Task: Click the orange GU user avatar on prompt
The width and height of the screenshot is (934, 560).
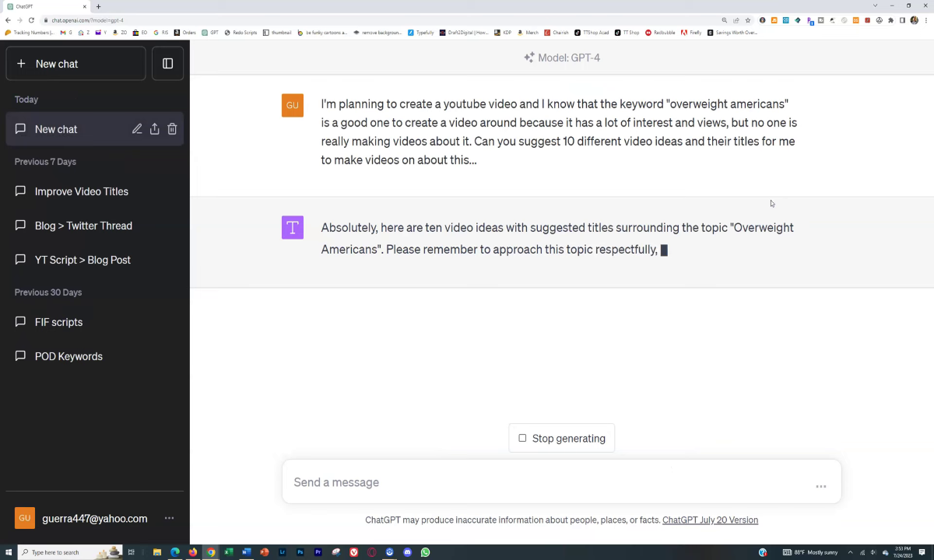Action: pos(293,105)
